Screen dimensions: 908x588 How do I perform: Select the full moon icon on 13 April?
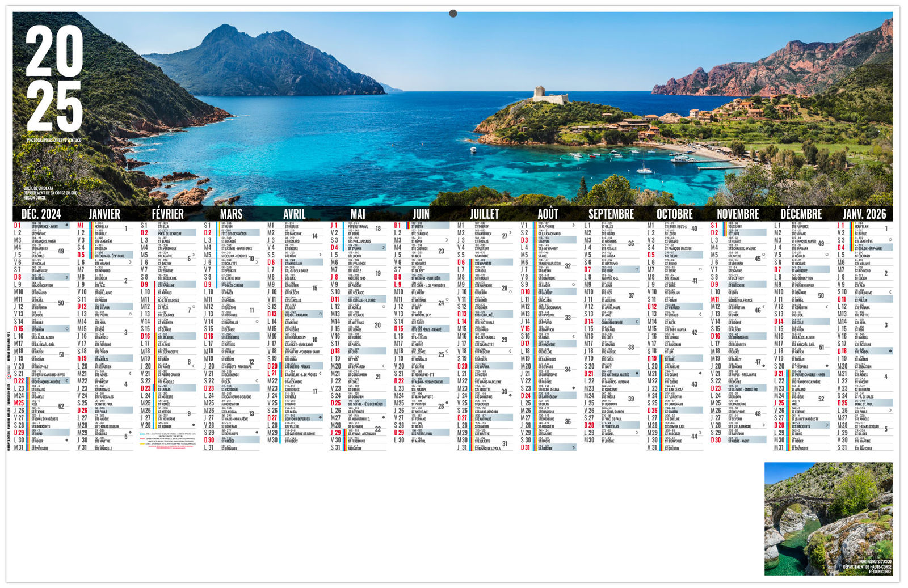[321, 314]
